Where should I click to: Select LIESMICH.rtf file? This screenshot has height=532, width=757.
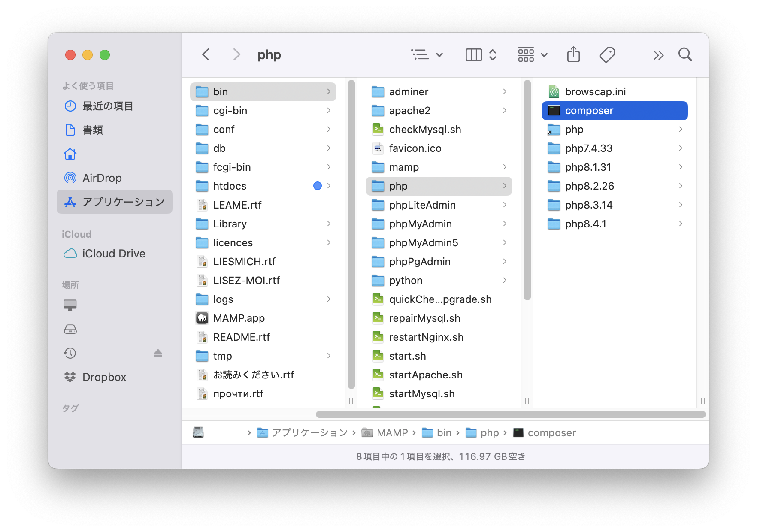[263, 261]
